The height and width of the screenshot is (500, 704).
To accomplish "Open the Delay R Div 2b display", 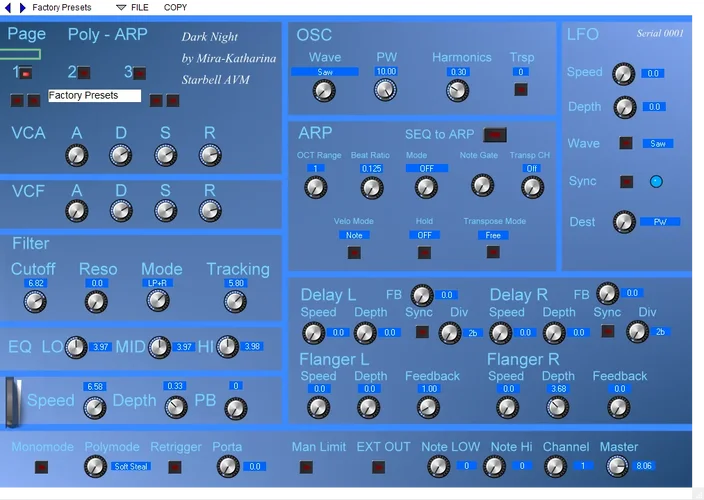I will (660, 332).
